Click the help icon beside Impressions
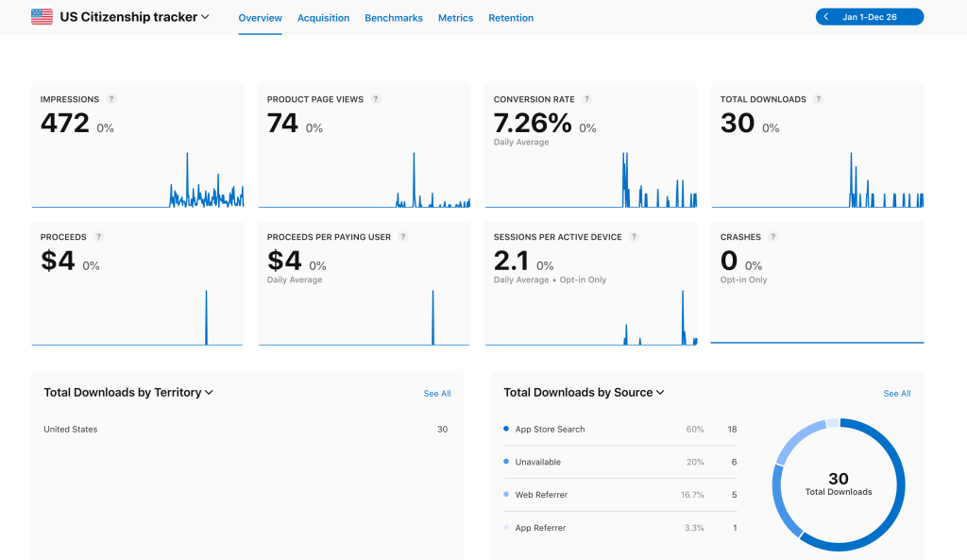 (111, 99)
